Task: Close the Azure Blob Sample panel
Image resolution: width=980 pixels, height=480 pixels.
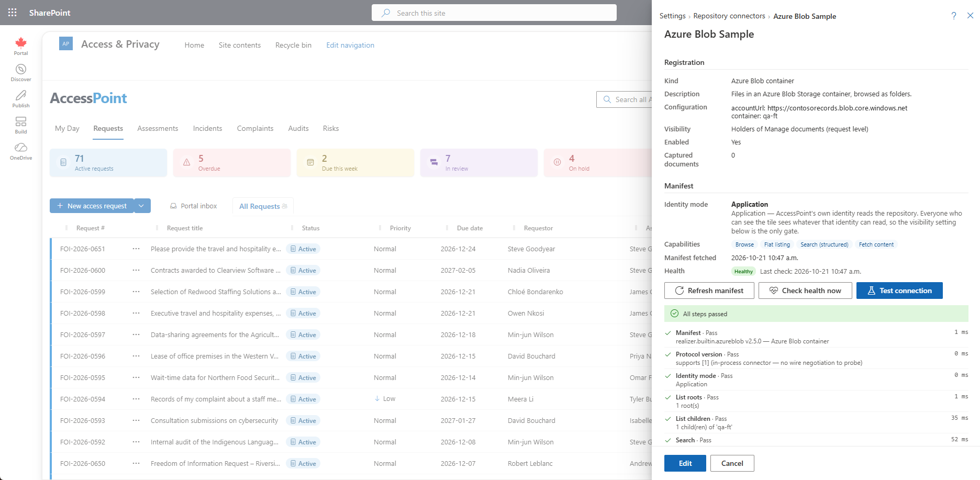Action: (x=970, y=16)
